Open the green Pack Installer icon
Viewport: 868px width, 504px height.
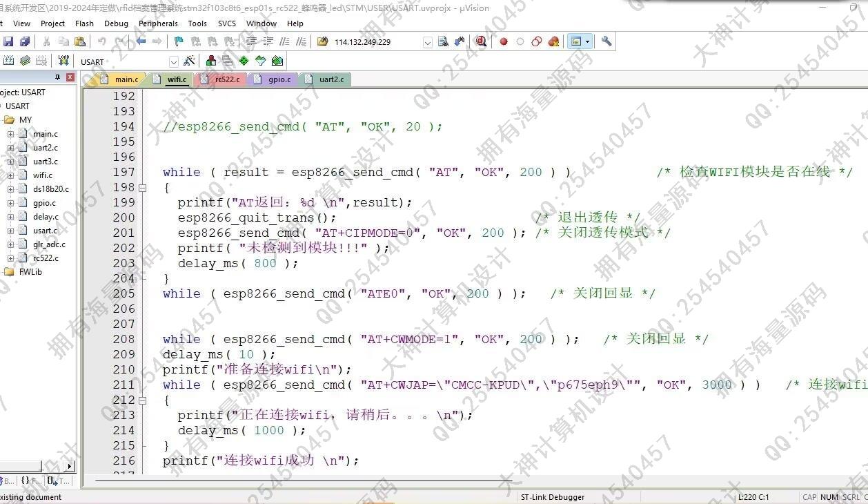pyautogui.click(x=277, y=61)
